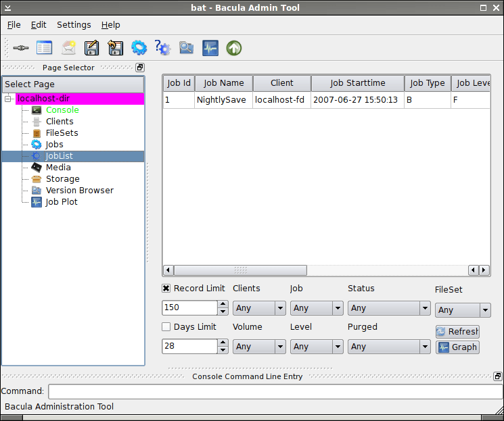Select the NightlySave job name cell

223,100
